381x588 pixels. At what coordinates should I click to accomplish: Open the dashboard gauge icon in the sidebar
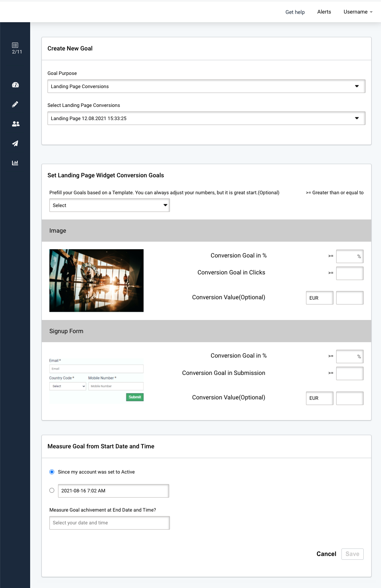pos(15,85)
